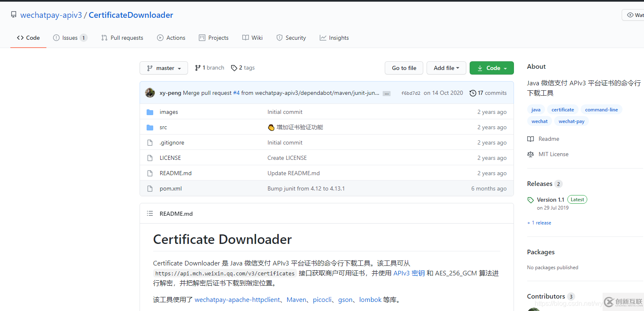Click the README.md file icon in list
Image resolution: width=644 pixels, height=311 pixels.
[150, 174]
